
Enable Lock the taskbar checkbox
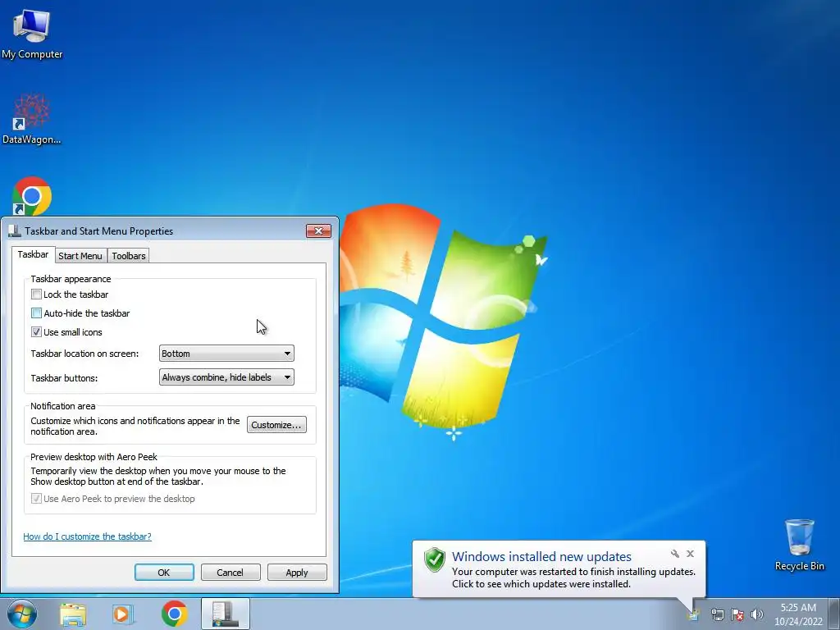(36, 294)
